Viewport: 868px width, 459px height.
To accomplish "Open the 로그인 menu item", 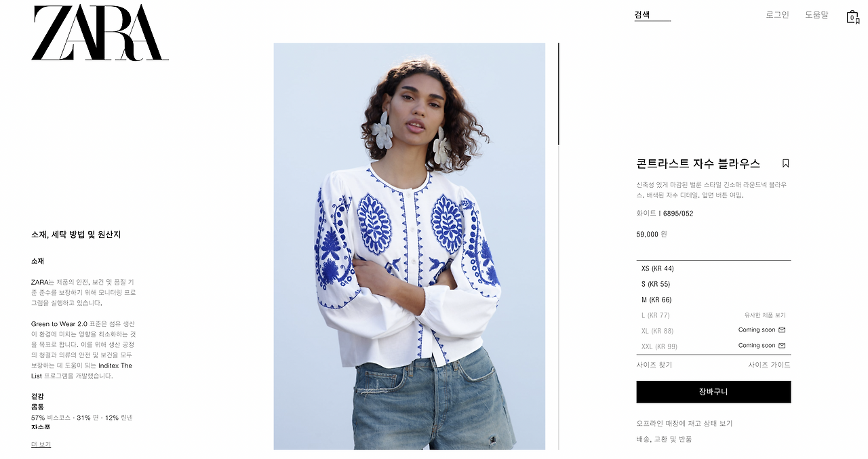I will 777,15.
